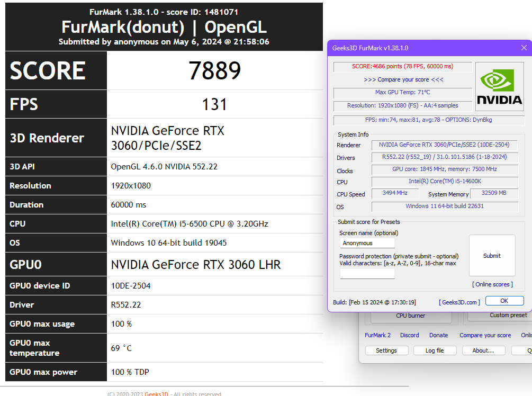532x396 pixels.
Task: Click the OpenGL 4.6.0 NVIDIA 552.22 cell
Action: [x=214, y=167]
